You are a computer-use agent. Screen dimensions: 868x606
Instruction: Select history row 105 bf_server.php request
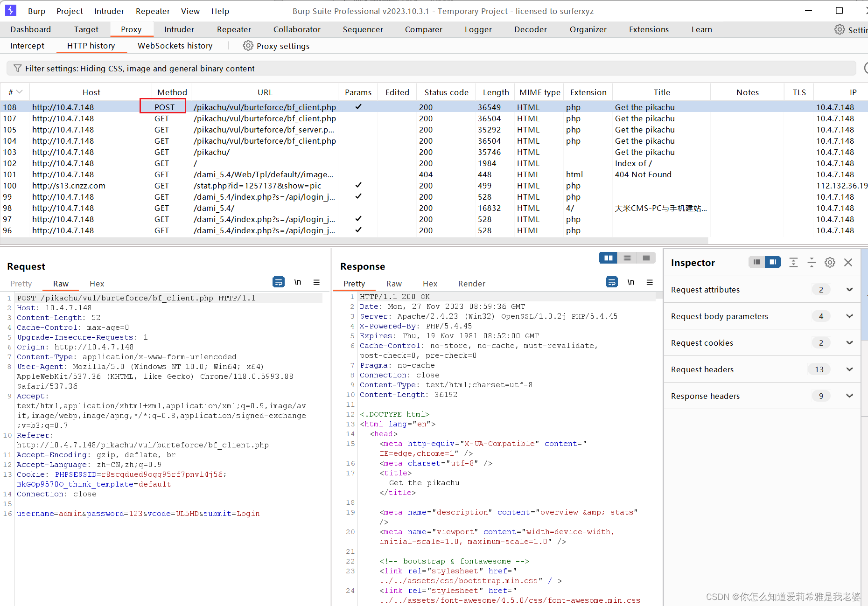434,130
